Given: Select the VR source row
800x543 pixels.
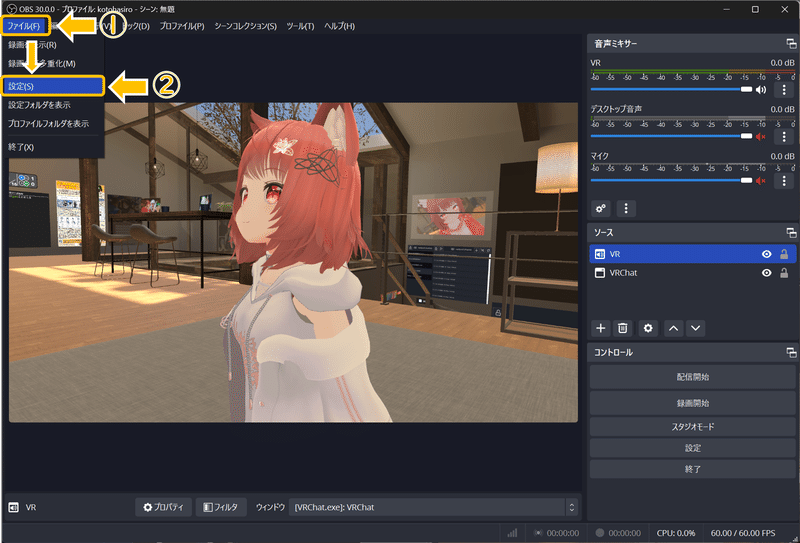Looking at the screenshot, I should (x=692, y=254).
